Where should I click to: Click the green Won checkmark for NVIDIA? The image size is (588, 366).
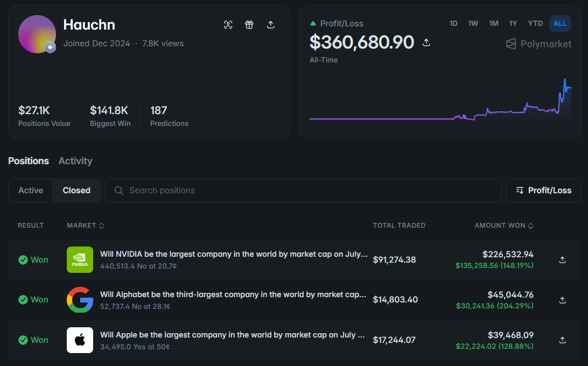coord(23,260)
